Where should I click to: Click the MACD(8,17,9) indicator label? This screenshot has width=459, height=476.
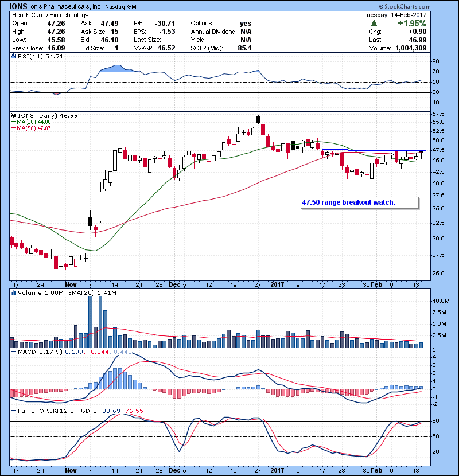click(40, 352)
